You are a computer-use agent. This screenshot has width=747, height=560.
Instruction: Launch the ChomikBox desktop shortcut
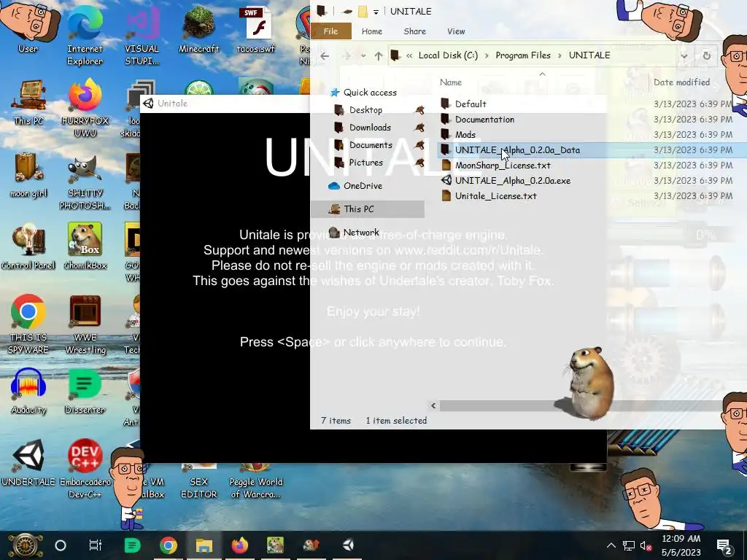tap(85, 247)
